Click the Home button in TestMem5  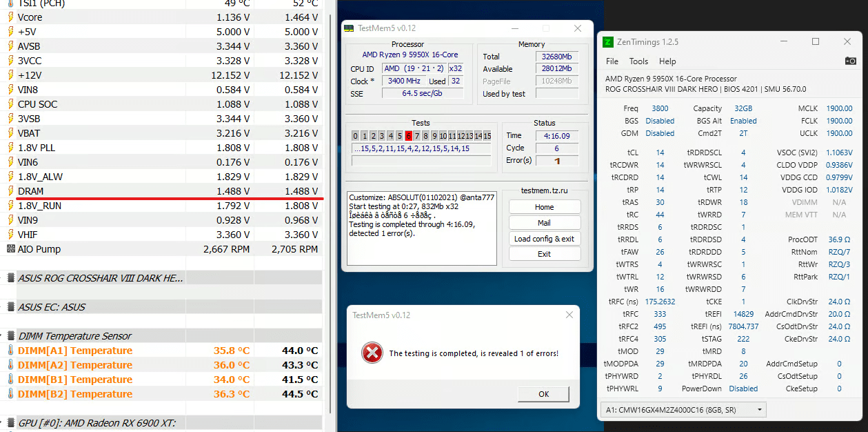coord(545,207)
